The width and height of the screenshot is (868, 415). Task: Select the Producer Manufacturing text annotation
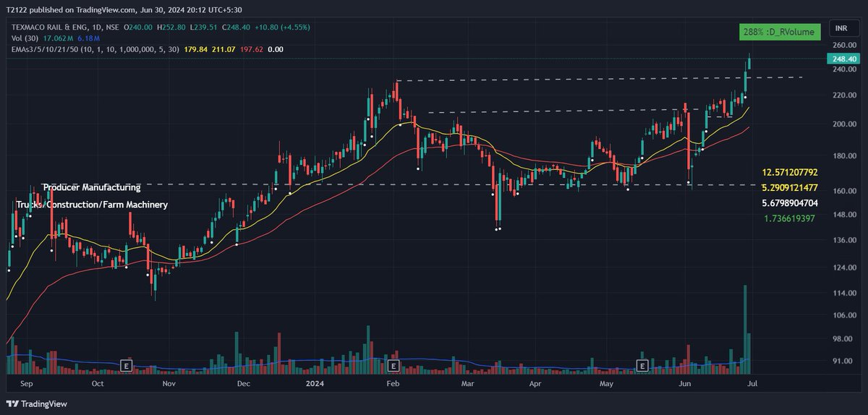pos(92,187)
